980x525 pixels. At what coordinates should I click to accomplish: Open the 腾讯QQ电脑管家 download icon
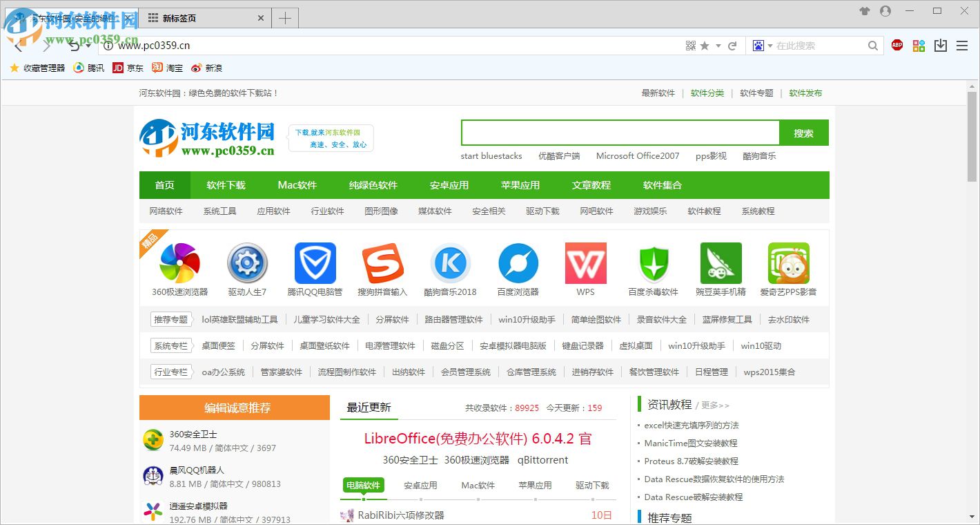coord(315,263)
